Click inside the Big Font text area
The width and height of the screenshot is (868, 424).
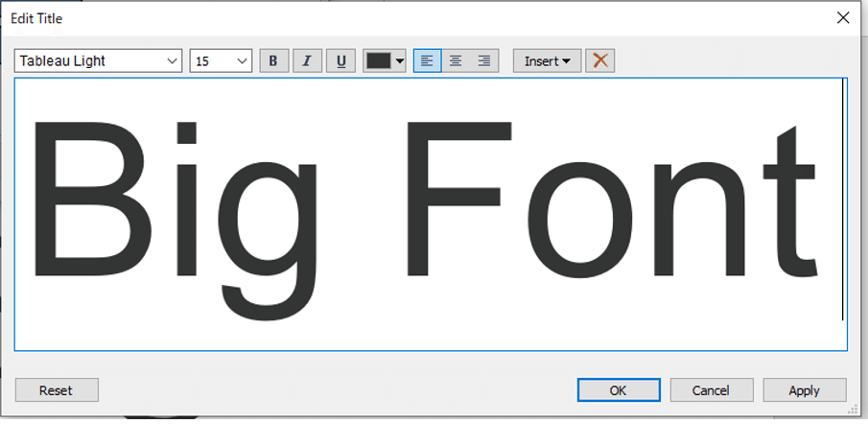click(x=431, y=214)
